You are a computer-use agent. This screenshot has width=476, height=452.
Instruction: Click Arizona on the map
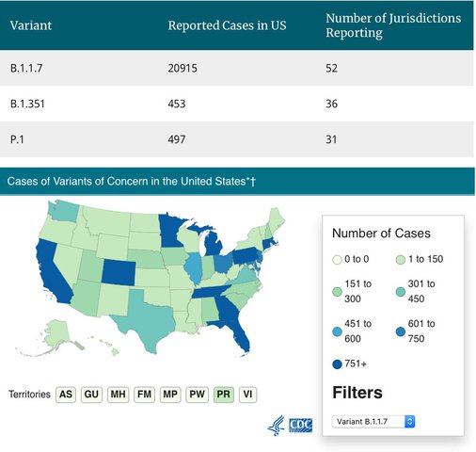click(x=86, y=297)
